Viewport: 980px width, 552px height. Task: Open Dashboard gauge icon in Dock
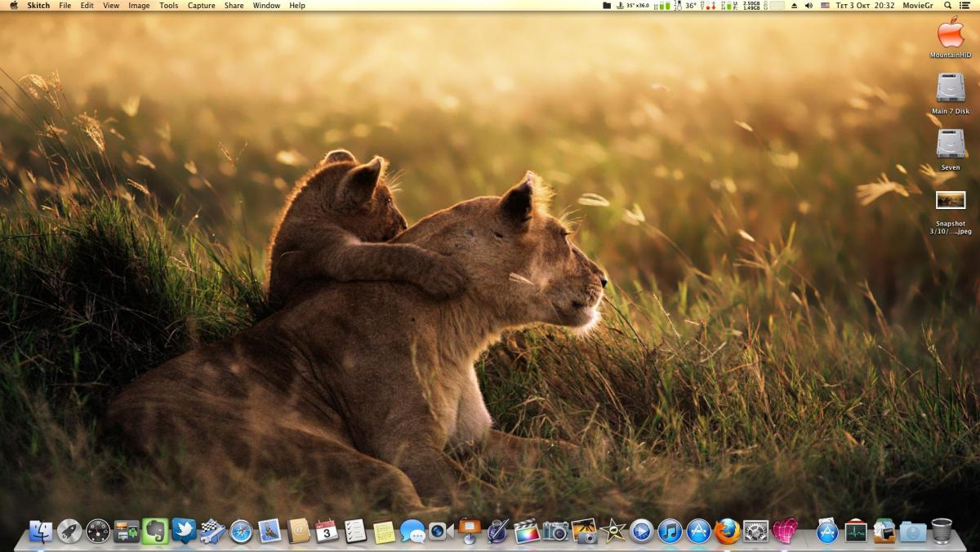pyautogui.click(x=98, y=532)
